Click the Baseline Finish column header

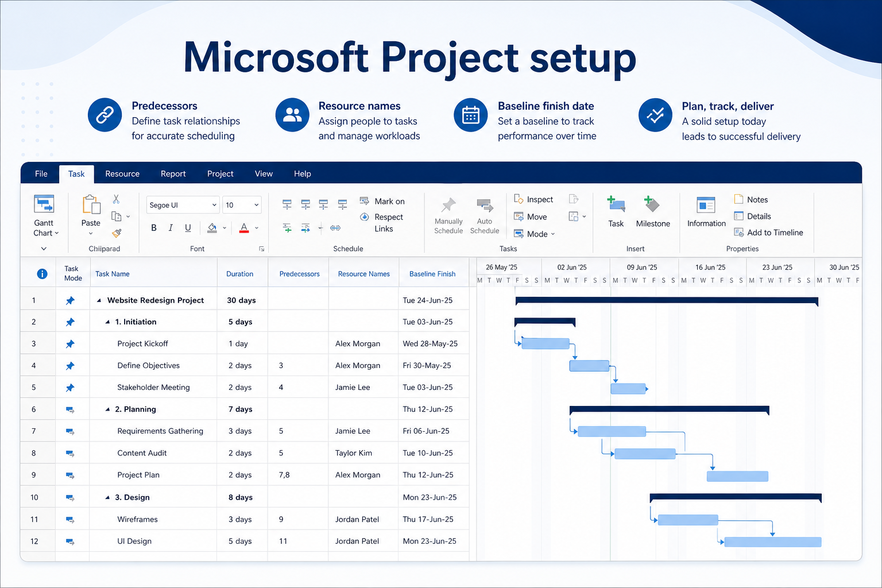click(434, 274)
